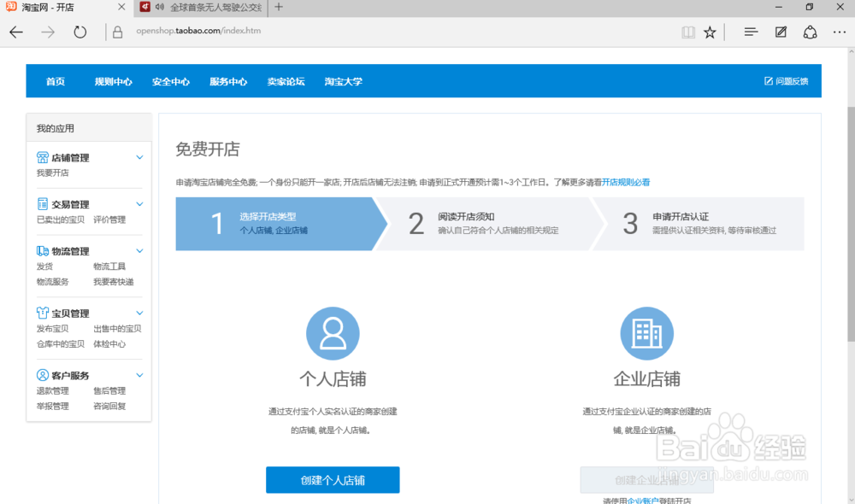This screenshot has width=855, height=504.
Task: Click the 物流管理 truck icon
Action: 43,251
